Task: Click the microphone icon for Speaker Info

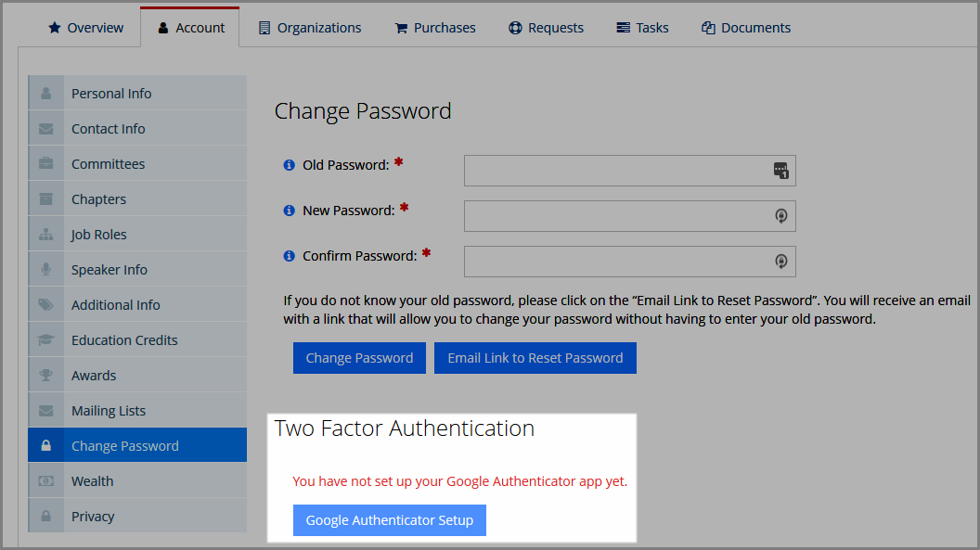Action: coord(45,270)
